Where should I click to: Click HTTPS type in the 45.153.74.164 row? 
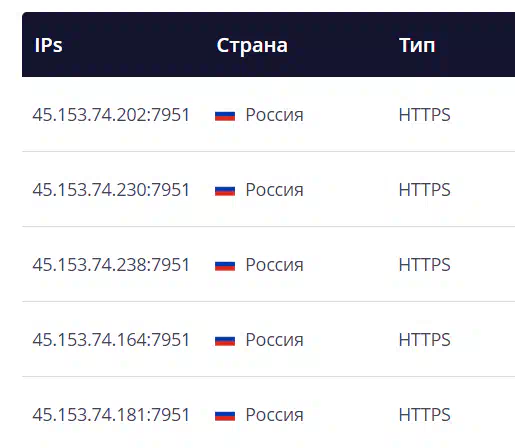pyautogui.click(x=425, y=340)
